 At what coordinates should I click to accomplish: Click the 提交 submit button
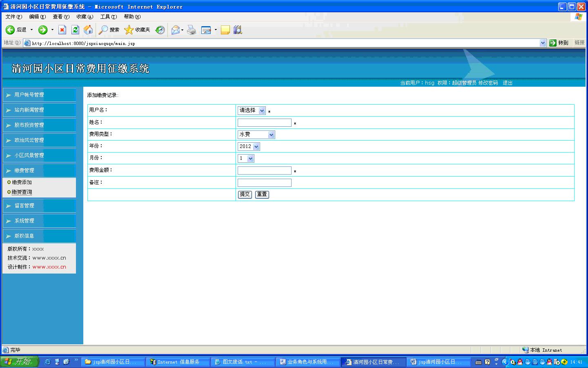tap(245, 195)
